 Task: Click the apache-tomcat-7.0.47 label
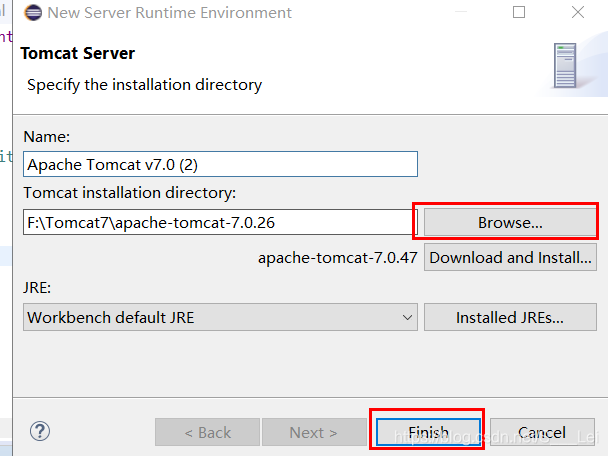[x=338, y=258]
